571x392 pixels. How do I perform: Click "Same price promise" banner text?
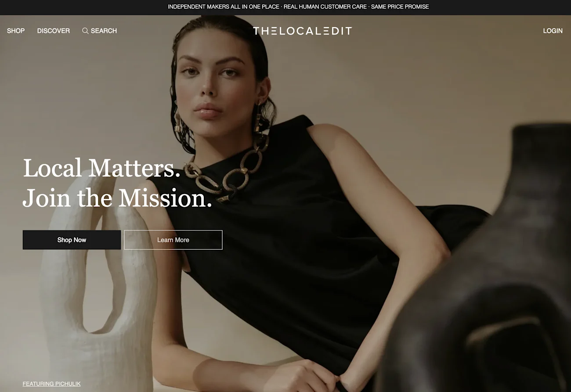[400, 7]
